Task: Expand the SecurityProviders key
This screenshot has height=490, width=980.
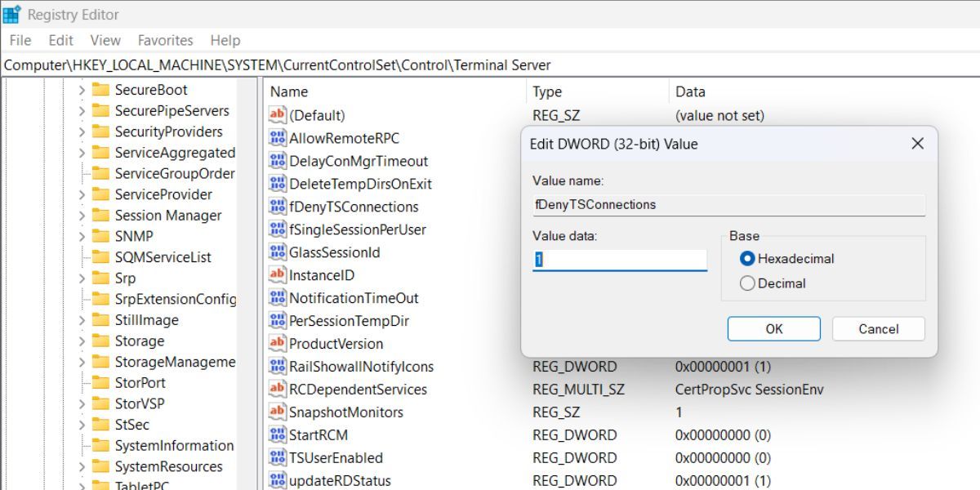Action: pyautogui.click(x=82, y=131)
